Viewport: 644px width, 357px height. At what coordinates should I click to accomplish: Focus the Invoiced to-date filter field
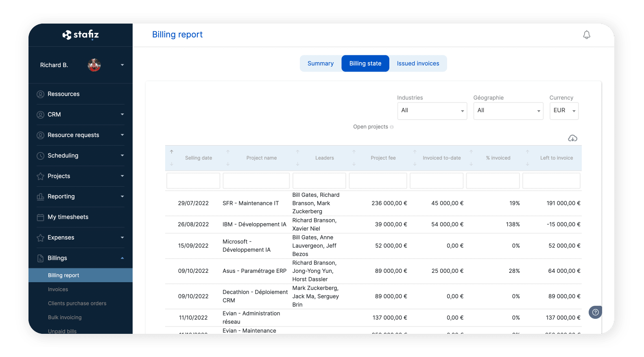pyautogui.click(x=437, y=181)
